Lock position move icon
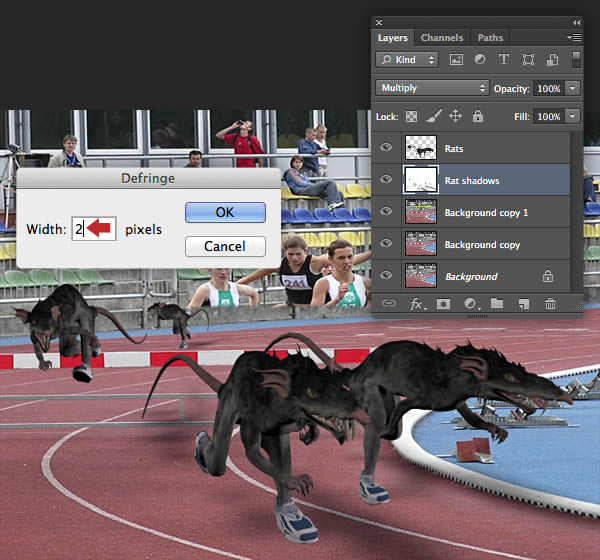This screenshot has width=600, height=560. click(x=455, y=116)
